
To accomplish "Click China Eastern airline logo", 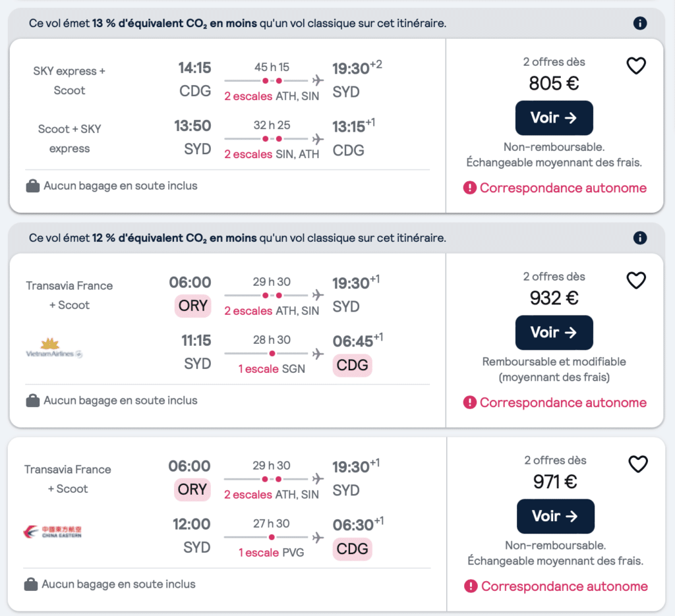I will [x=52, y=532].
